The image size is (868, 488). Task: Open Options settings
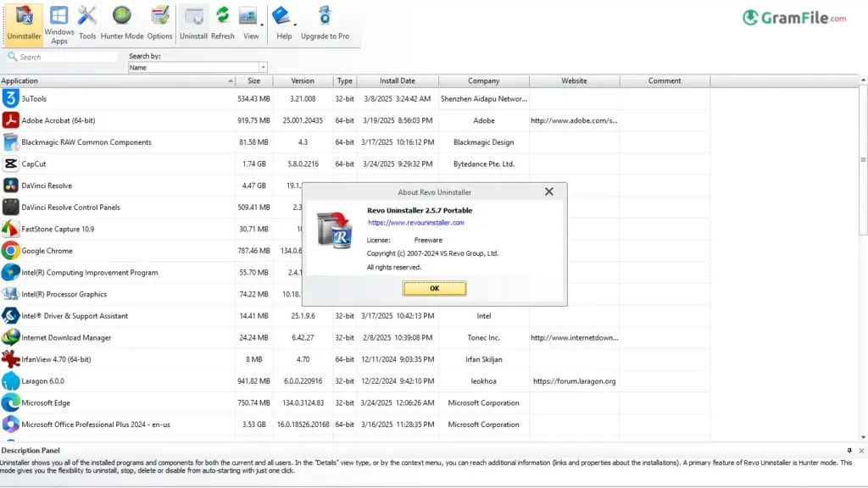(x=160, y=24)
